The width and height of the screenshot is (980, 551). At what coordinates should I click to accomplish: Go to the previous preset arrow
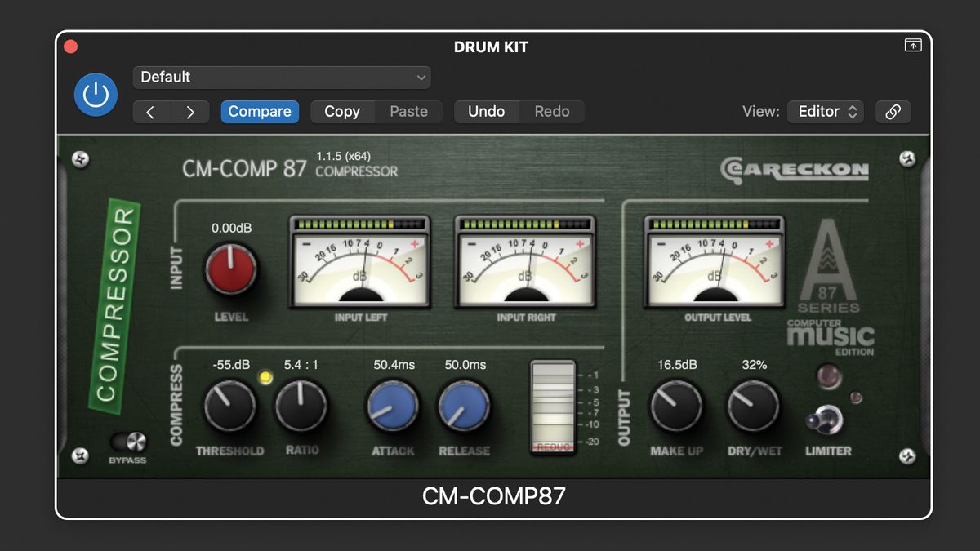click(x=150, y=112)
